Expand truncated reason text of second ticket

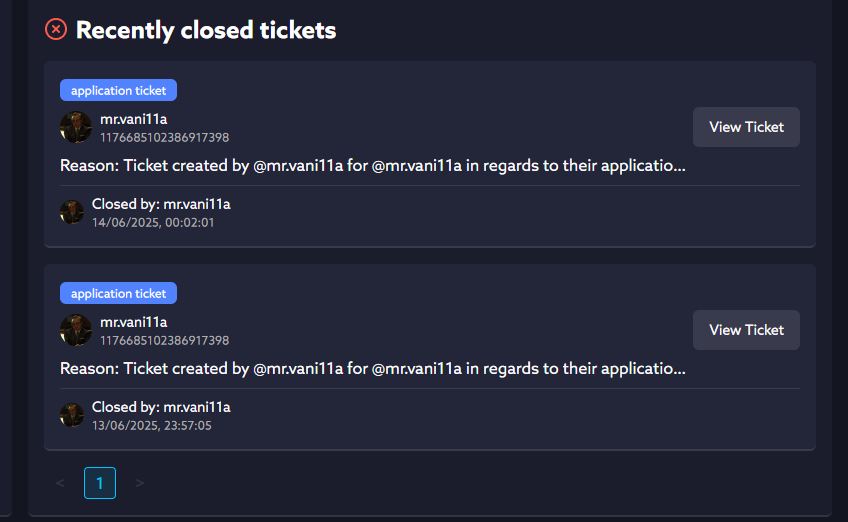(373, 368)
